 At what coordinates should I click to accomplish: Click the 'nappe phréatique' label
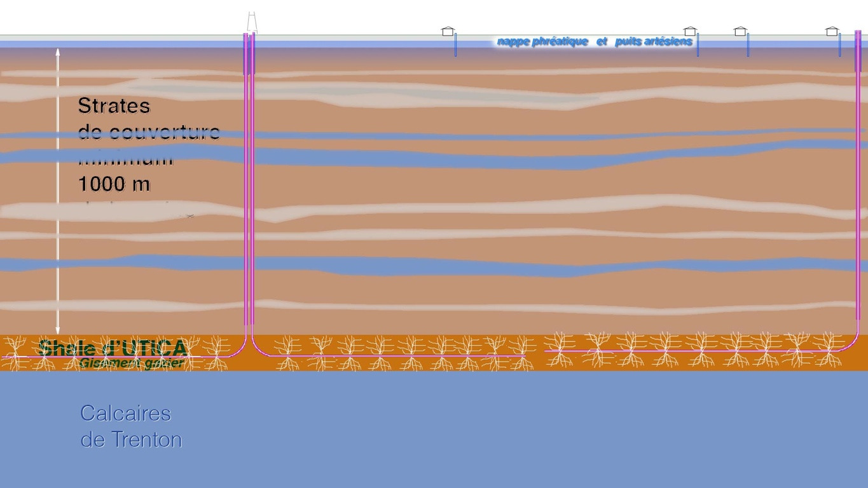point(542,41)
